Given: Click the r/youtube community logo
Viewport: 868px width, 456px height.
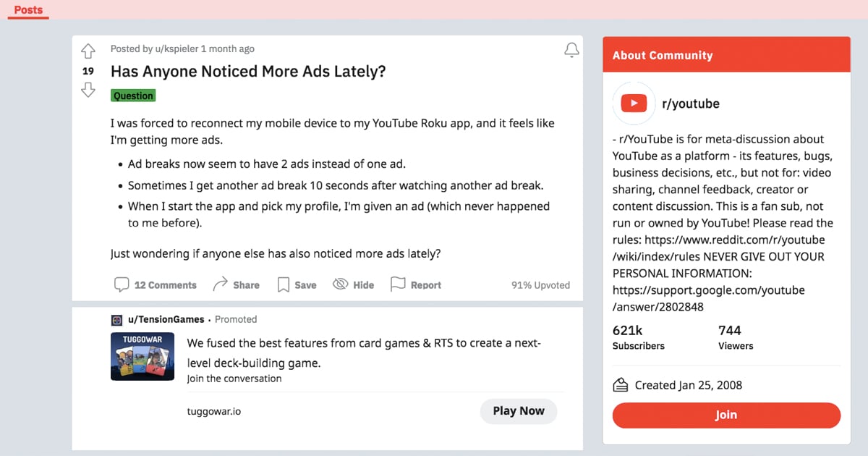Looking at the screenshot, I should [x=634, y=104].
